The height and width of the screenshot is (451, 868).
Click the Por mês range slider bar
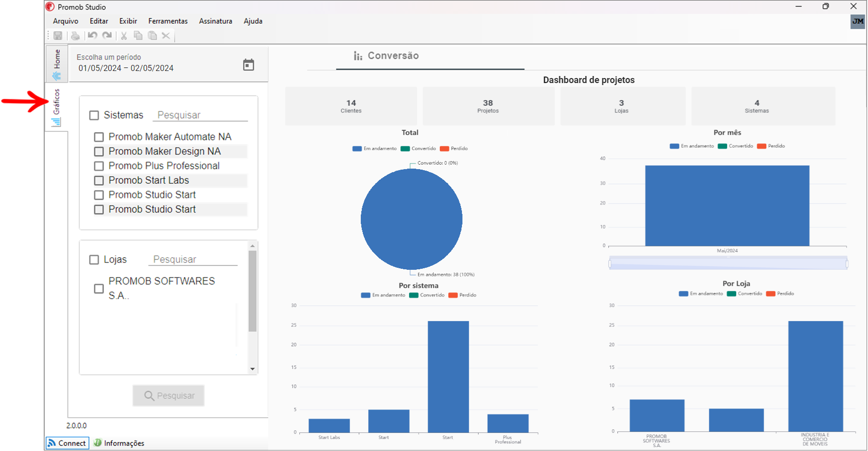tap(728, 263)
